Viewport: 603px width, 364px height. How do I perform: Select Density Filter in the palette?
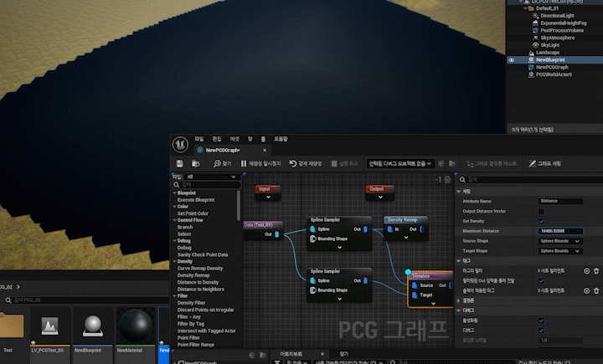(x=191, y=303)
